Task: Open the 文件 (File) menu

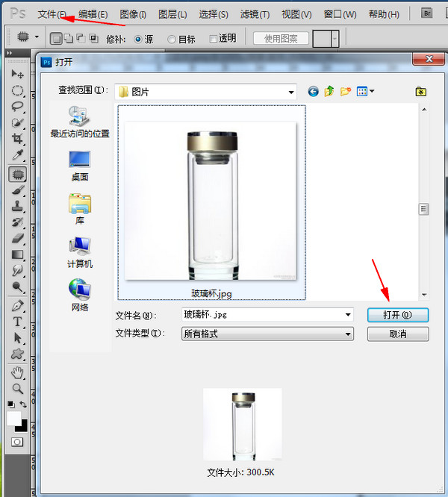Action: click(52, 14)
